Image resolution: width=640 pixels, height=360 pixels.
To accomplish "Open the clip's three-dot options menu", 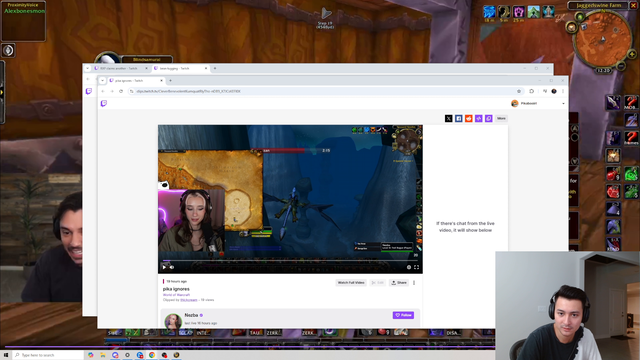I will 414,282.
